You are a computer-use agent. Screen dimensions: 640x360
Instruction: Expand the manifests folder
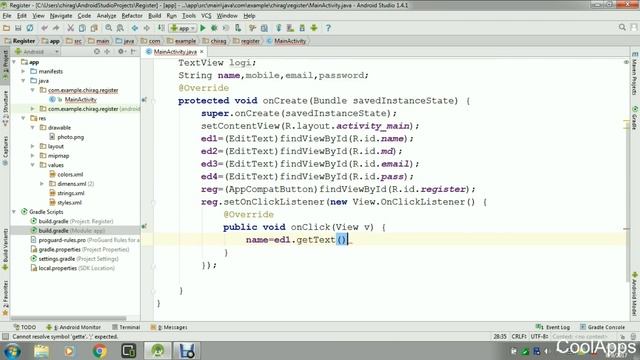tap(24, 71)
